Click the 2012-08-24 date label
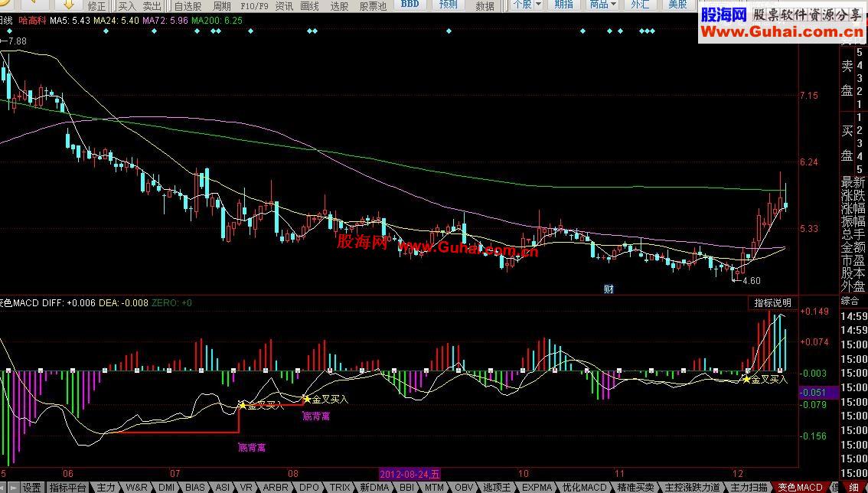The image size is (868, 493). (x=409, y=474)
